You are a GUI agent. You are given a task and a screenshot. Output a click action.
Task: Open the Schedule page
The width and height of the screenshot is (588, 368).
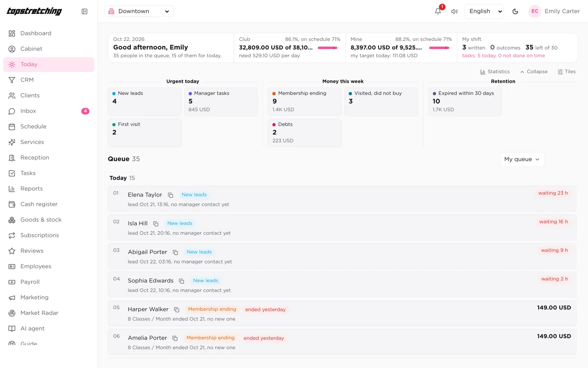coord(49,127)
